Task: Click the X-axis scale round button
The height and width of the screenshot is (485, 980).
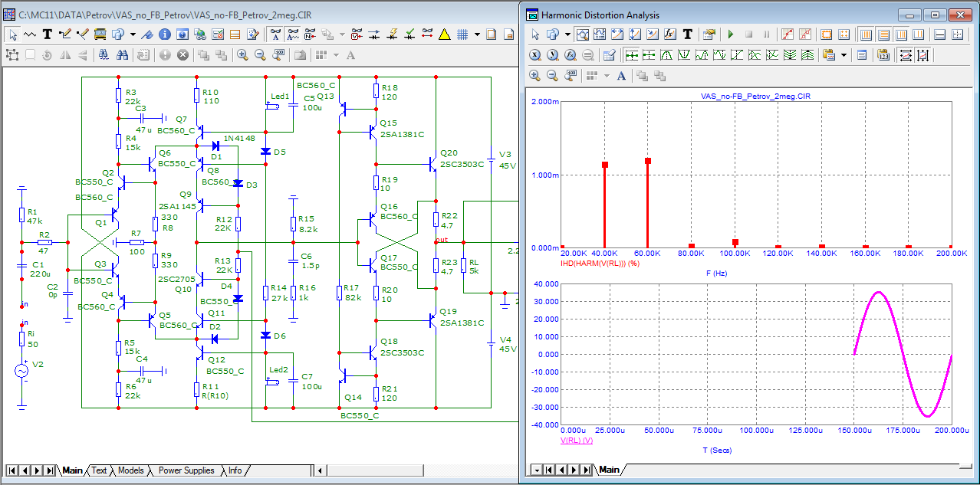Action: point(534,54)
